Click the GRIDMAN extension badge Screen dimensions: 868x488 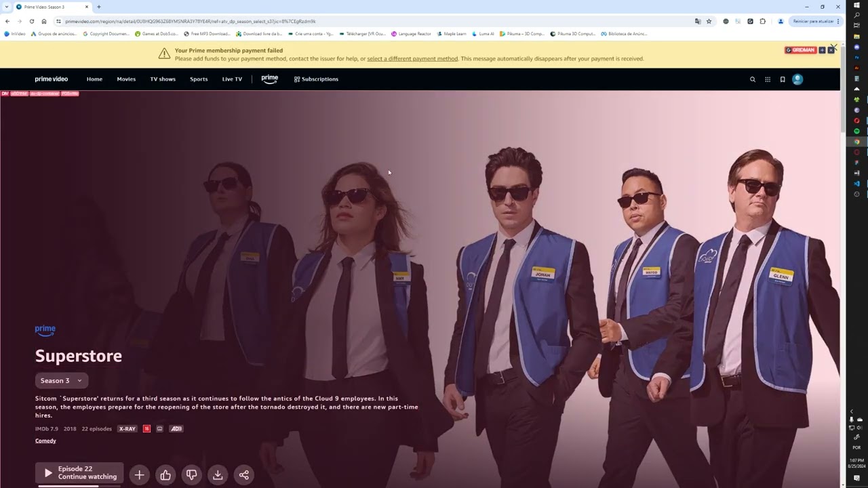(800, 50)
